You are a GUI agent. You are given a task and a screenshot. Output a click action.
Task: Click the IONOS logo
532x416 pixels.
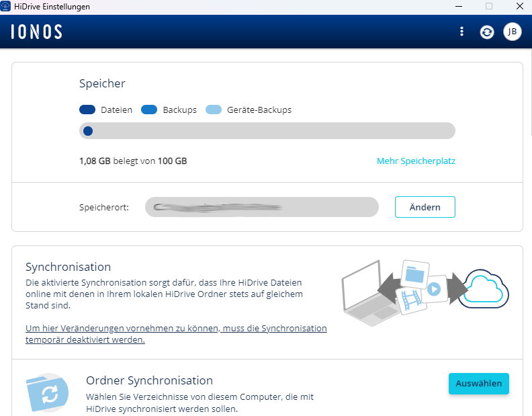tap(37, 32)
